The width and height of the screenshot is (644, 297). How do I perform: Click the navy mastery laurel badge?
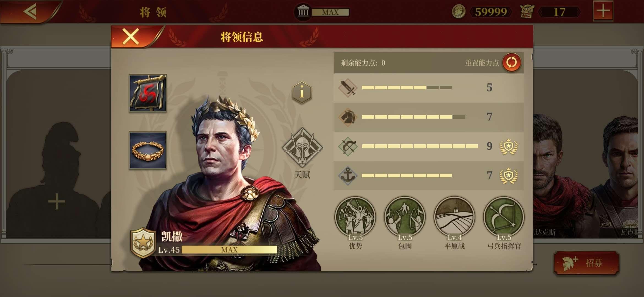pyautogui.click(x=509, y=175)
